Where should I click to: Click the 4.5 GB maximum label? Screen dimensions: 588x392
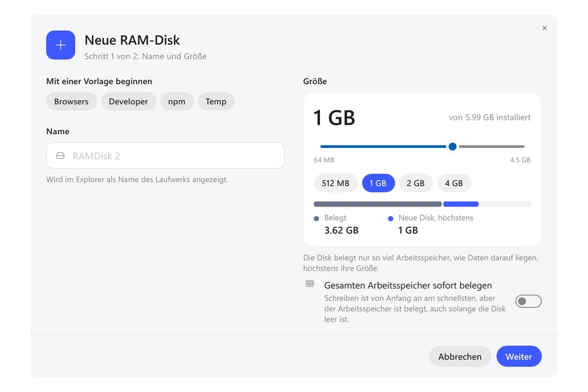[x=520, y=160]
